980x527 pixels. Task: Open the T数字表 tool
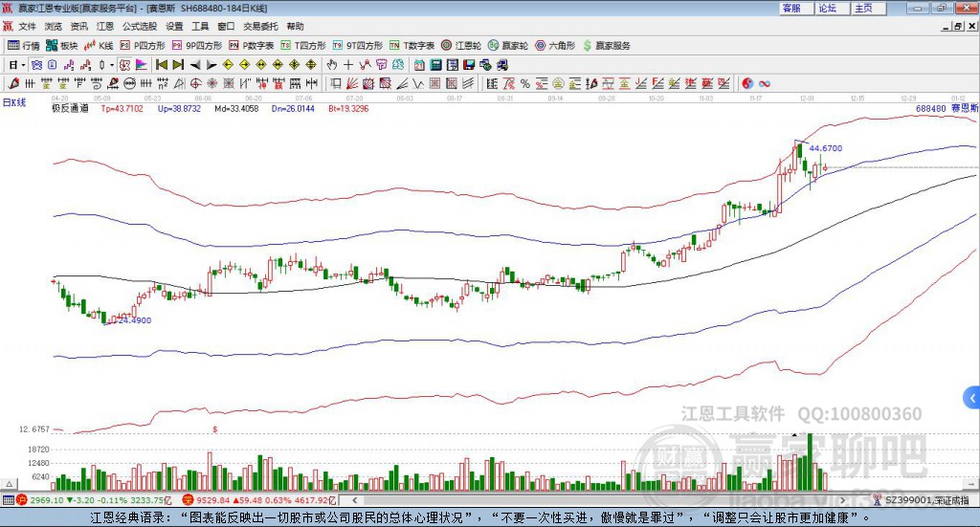coord(412,46)
